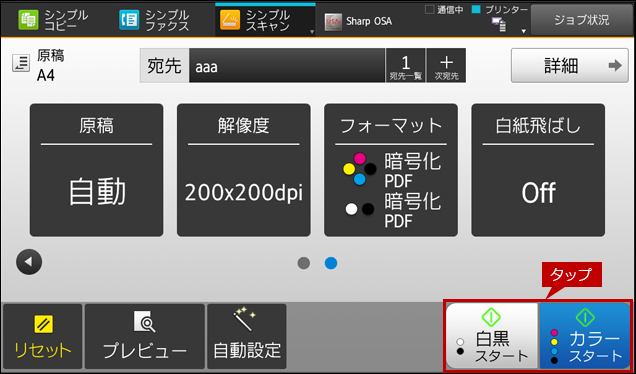Screen dimensions: 636x374
Task: Add next destination with 次宛先 plus button
Action: click(446, 66)
